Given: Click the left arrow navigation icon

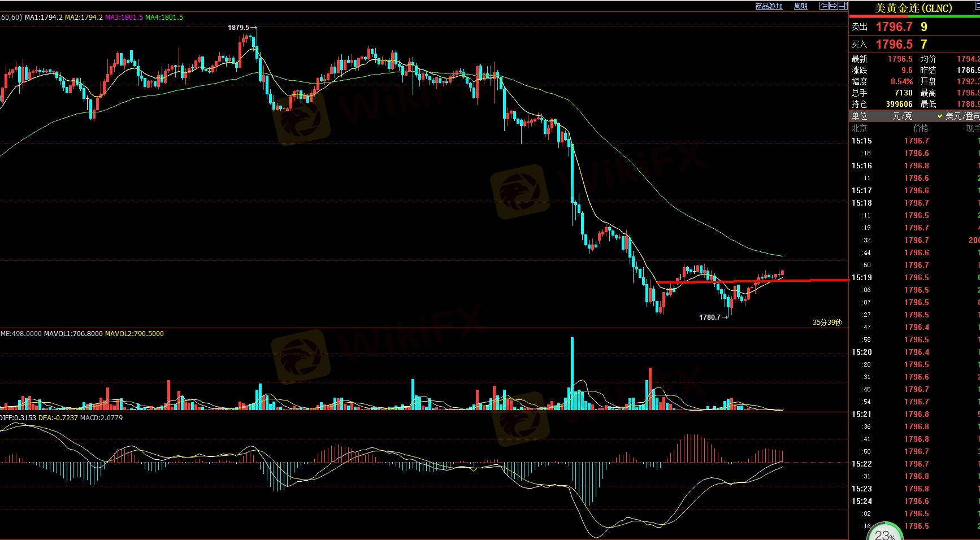Looking at the screenshot, I should (x=824, y=6).
